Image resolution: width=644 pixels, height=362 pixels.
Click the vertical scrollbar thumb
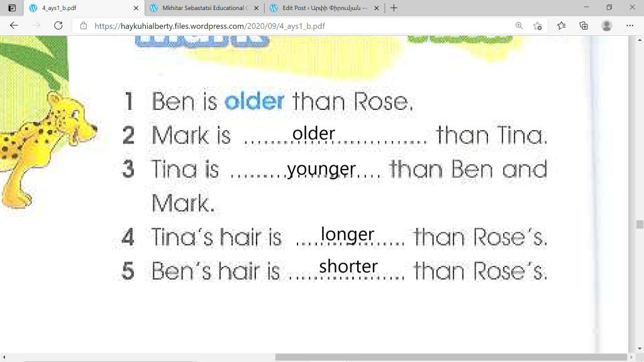pyautogui.click(x=640, y=224)
